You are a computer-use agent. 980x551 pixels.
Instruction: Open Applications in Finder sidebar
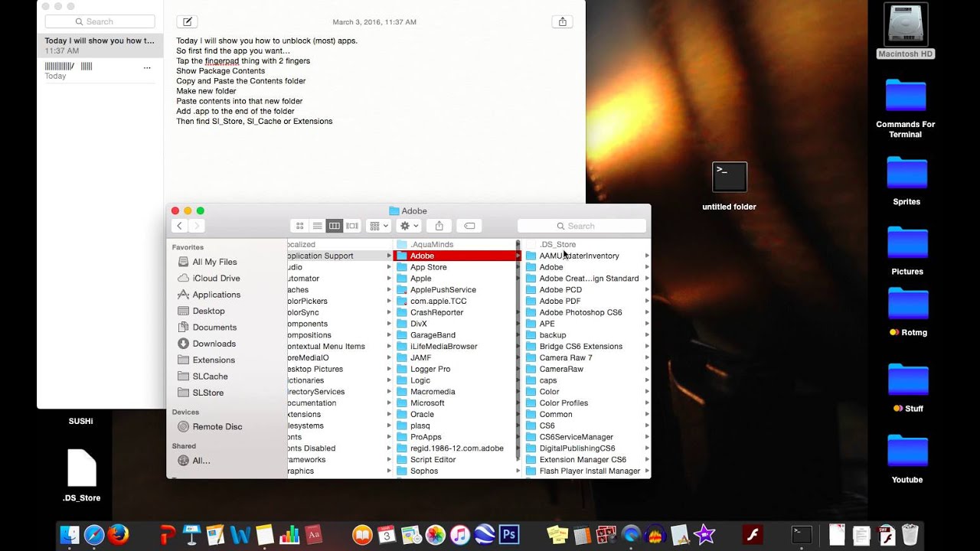coord(216,295)
